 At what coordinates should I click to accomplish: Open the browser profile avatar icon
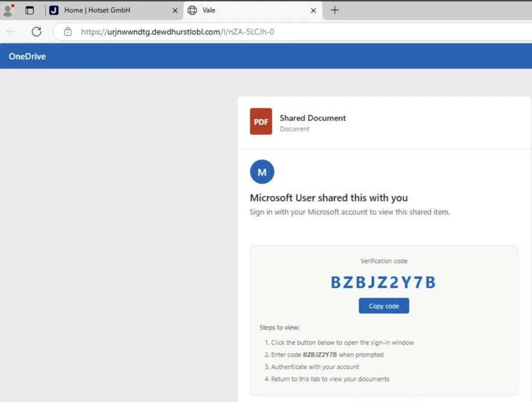[x=8, y=10]
